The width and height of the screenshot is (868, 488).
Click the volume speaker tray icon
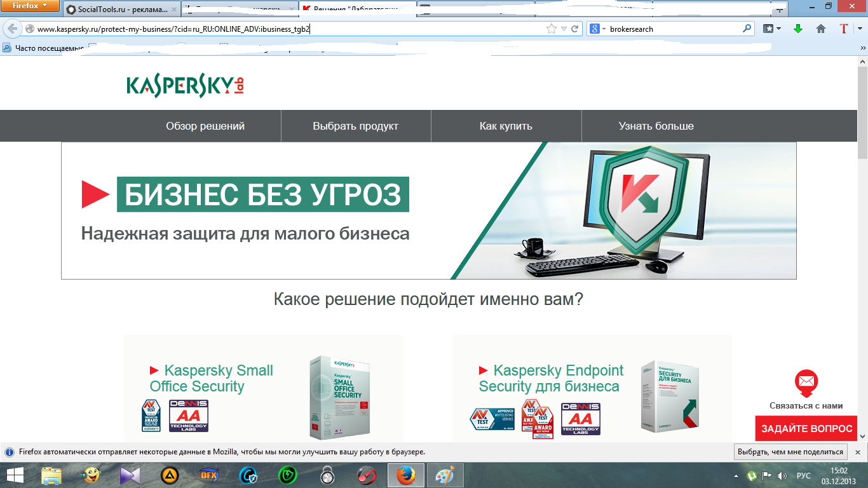click(782, 475)
